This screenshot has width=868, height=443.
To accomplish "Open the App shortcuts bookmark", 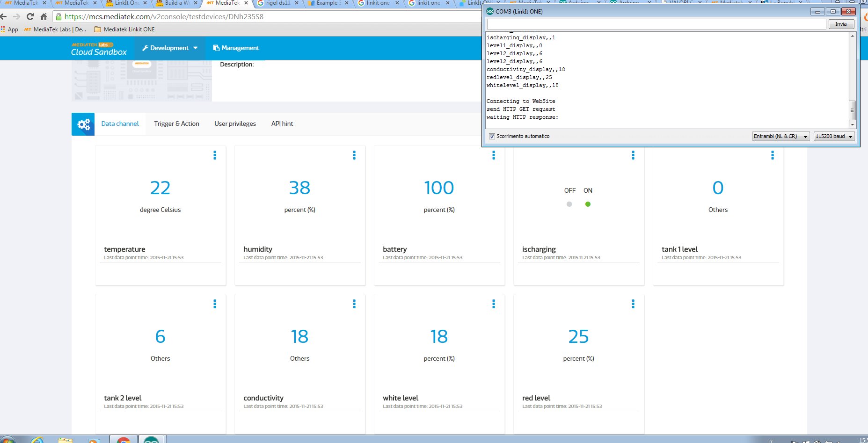I will click(x=9, y=29).
